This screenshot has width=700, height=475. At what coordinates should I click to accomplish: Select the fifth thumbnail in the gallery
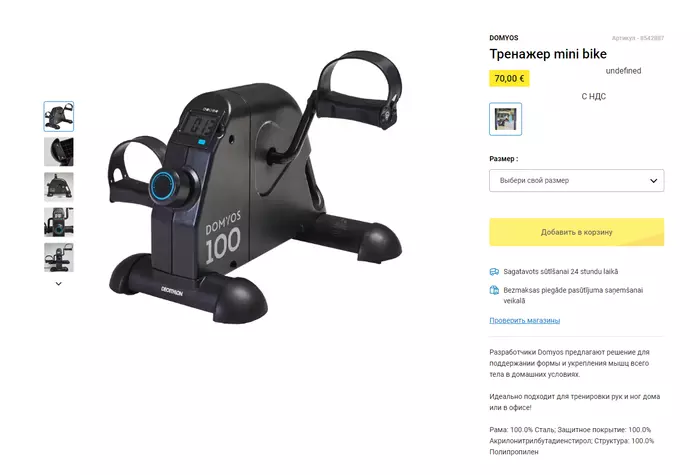tap(58, 258)
